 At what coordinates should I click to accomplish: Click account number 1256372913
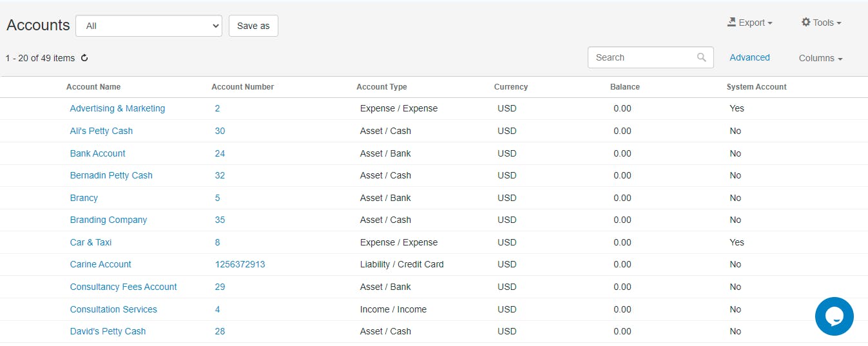tap(240, 264)
